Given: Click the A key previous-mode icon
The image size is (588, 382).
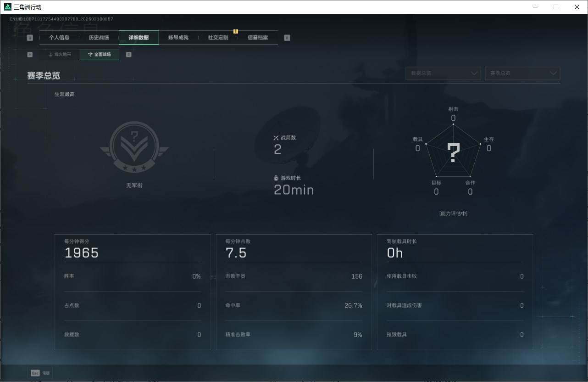Looking at the screenshot, I should click(x=30, y=54).
